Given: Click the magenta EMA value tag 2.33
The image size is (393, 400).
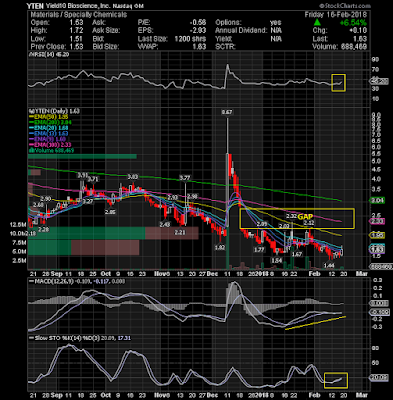Looking at the screenshot, I should (x=378, y=221).
